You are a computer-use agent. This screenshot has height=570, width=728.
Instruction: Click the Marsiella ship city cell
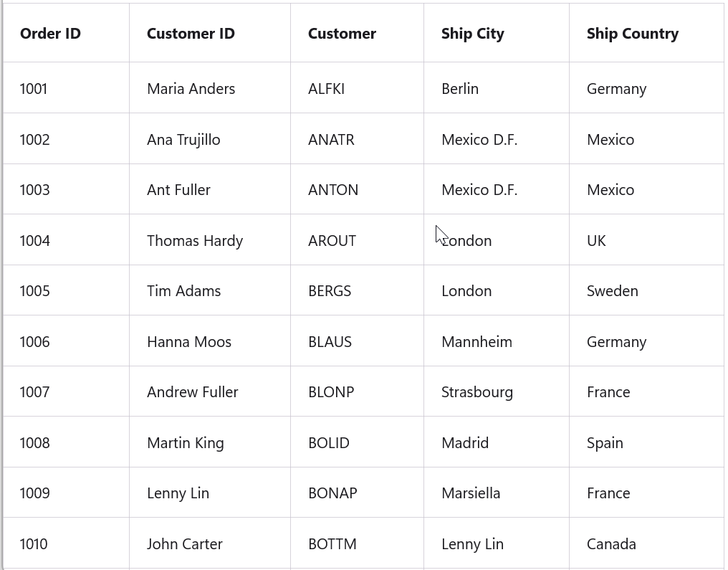(471, 493)
